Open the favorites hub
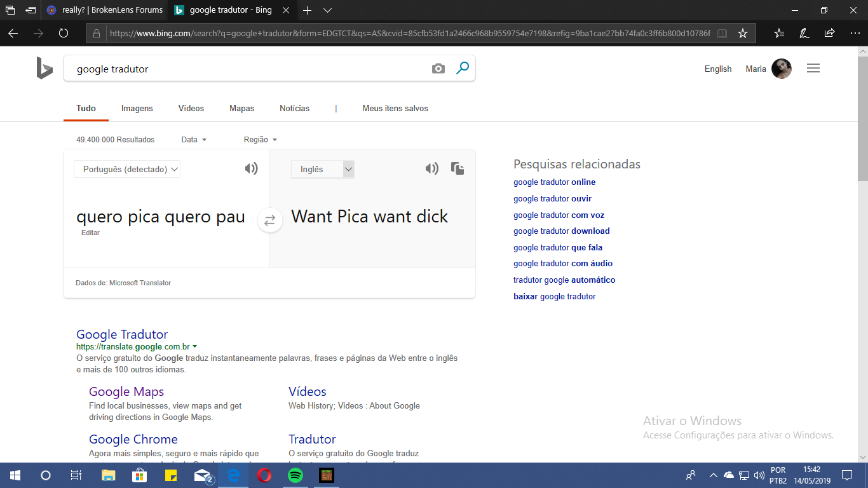Image resolution: width=868 pixels, height=488 pixels. point(780,33)
